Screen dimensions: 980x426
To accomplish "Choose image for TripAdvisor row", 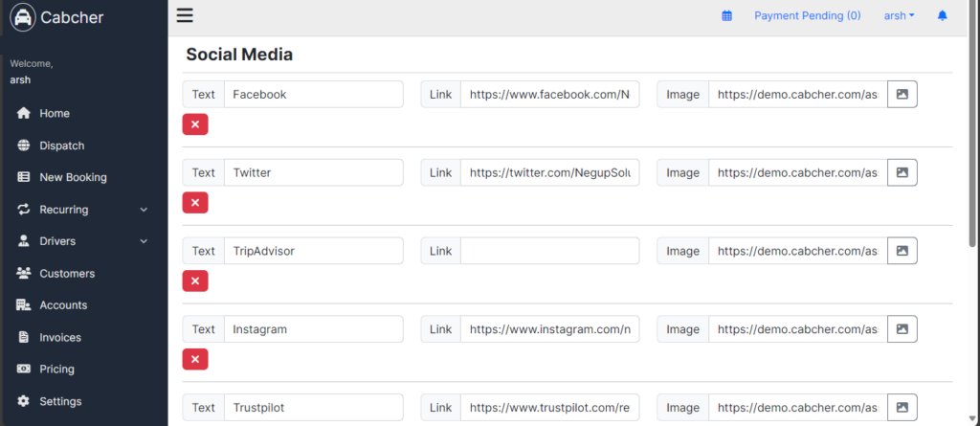I will point(902,250).
